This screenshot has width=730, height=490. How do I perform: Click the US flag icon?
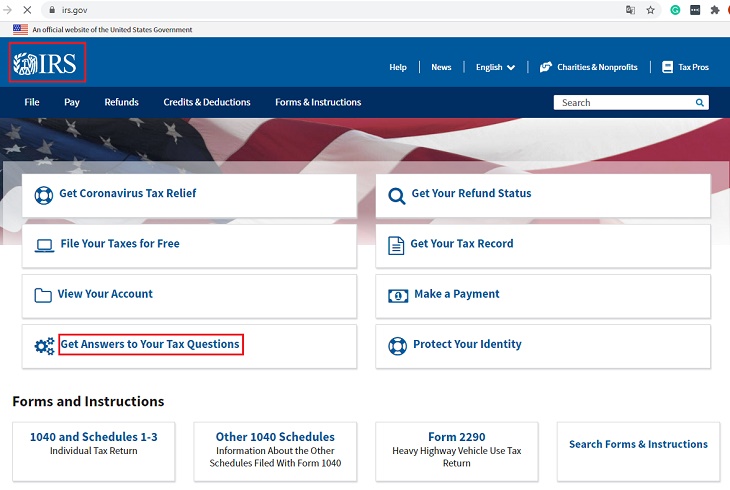click(x=20, y=29)
